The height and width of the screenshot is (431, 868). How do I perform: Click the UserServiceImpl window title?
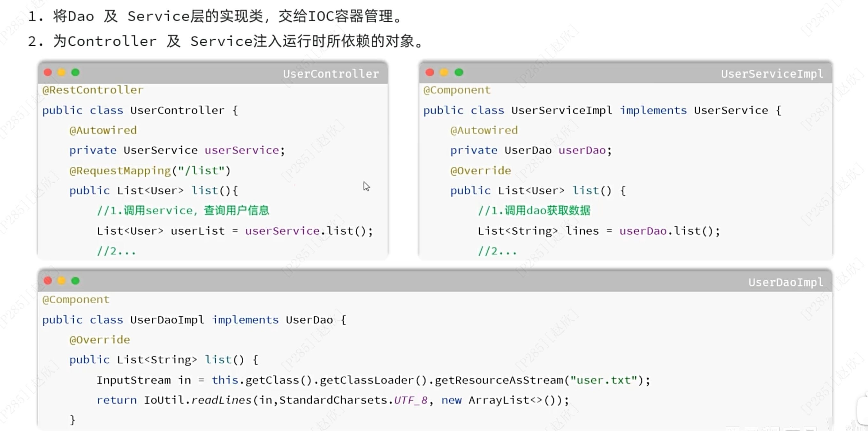coord(772,74)
